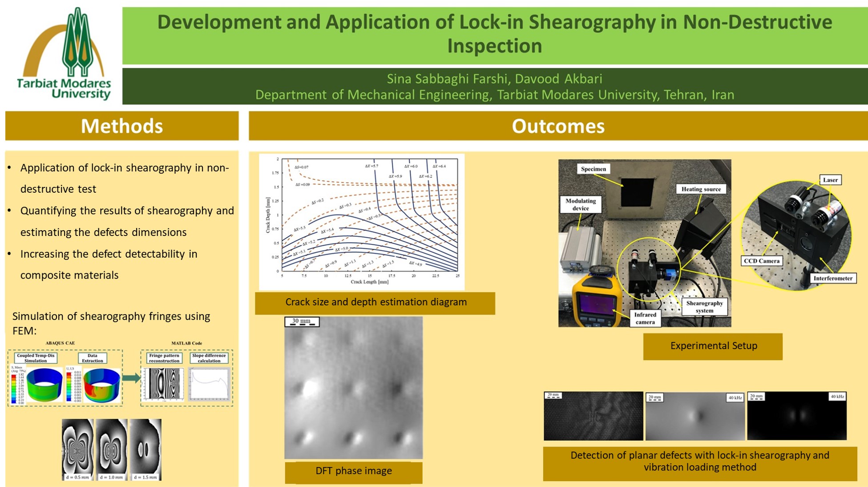Open the DFT phase grayscale image

353,387
